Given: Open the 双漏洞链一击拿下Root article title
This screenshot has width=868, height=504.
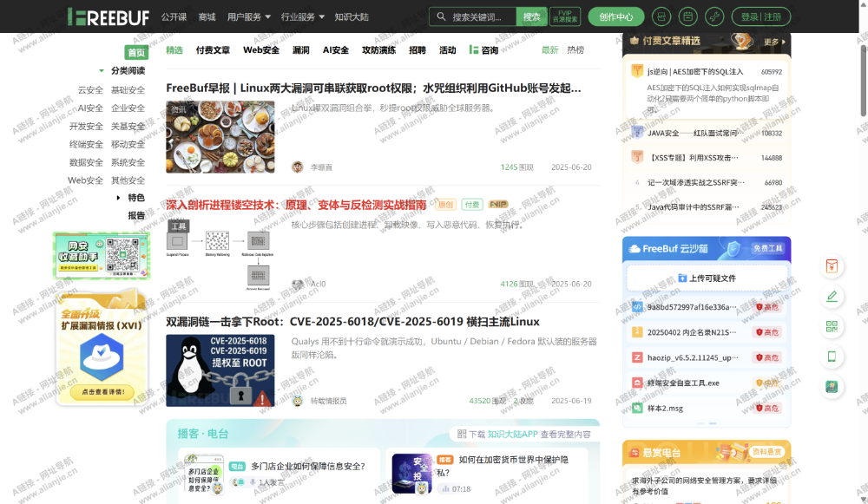Looking at the screenshot, I should pyautogui.click(x=352, y=322).
